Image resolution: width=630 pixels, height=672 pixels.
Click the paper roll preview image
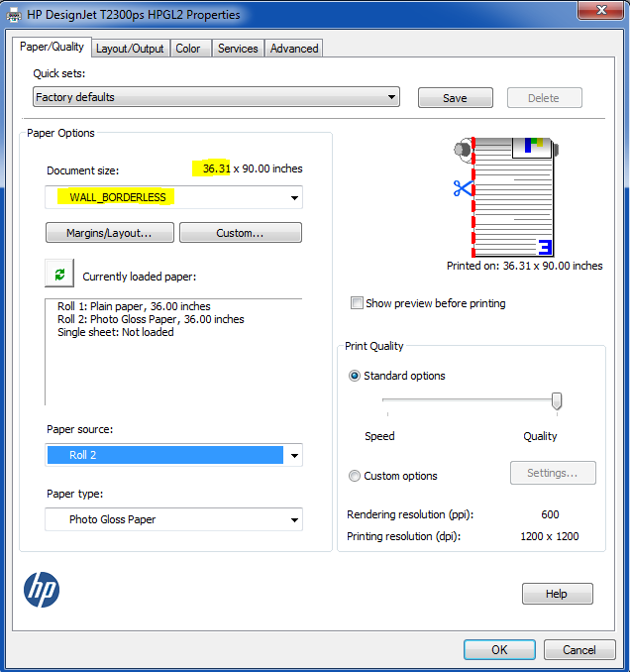coord(506,197)
